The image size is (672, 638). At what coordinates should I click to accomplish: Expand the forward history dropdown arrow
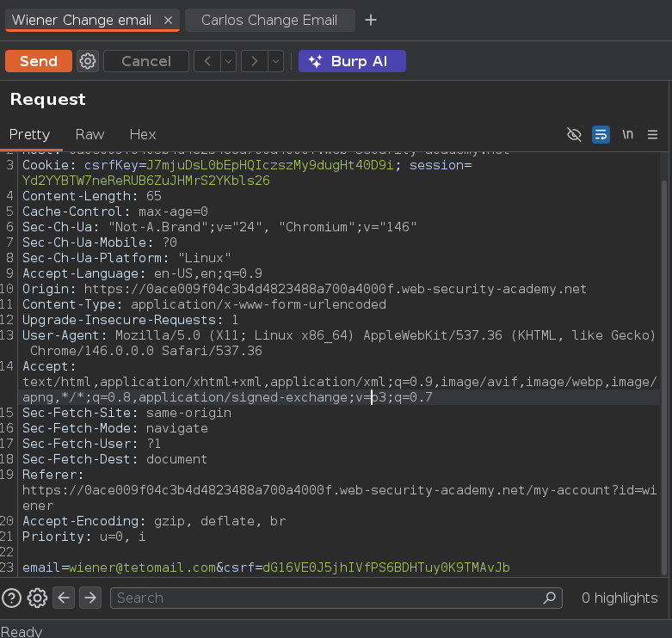(x=275, y=61)
